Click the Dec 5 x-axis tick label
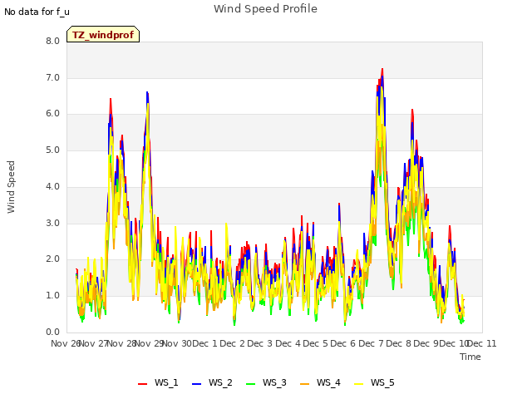This screenshot has height=399, width=532. [x=316, y=343]
